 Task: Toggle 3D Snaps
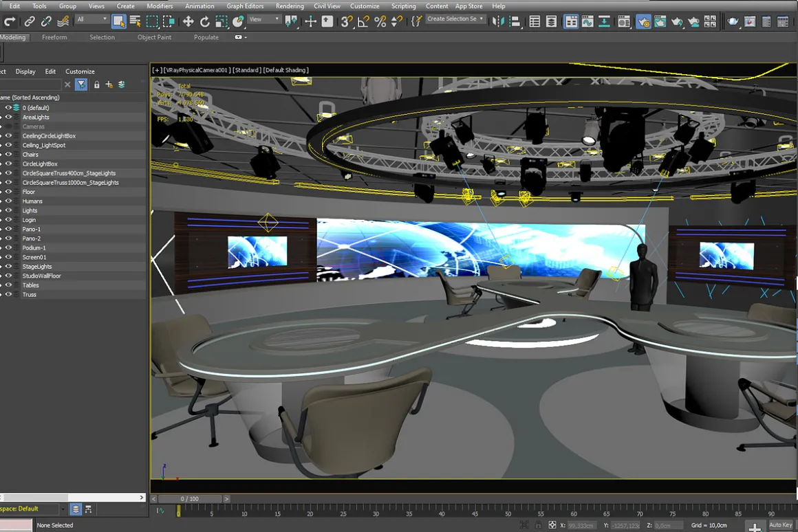(x=347, y=21)
